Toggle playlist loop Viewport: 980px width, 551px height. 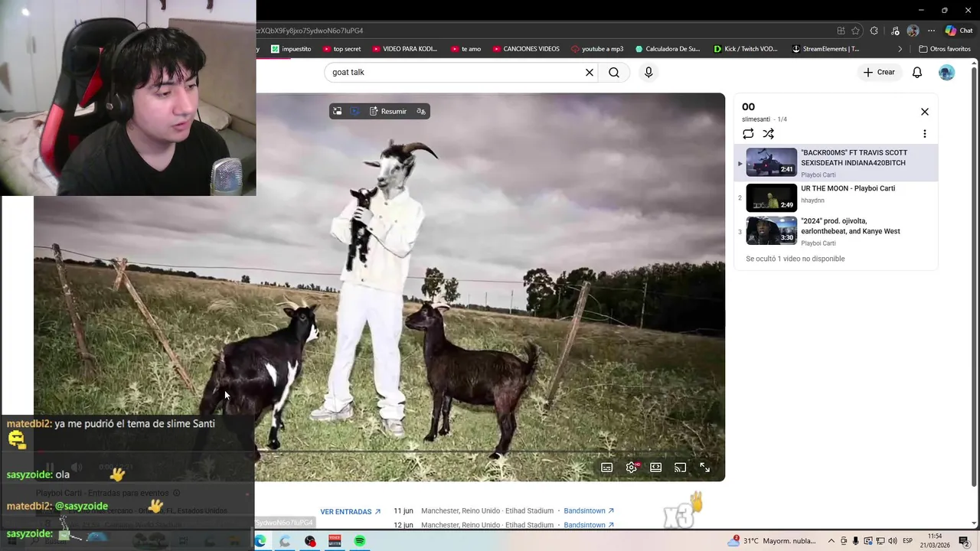pos(748,134)
